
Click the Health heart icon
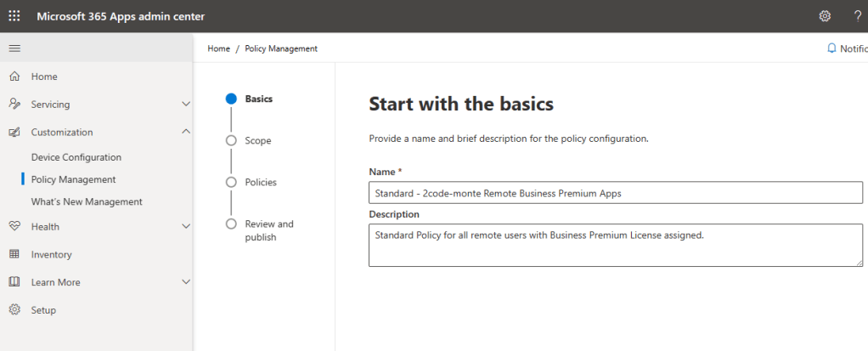[14, 227]
